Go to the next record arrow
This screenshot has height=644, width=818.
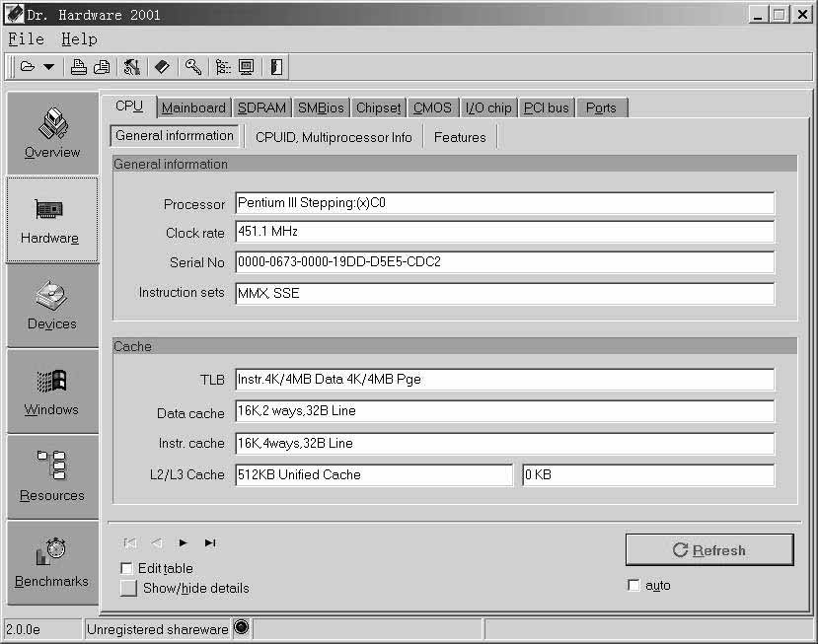click(184, 542)
